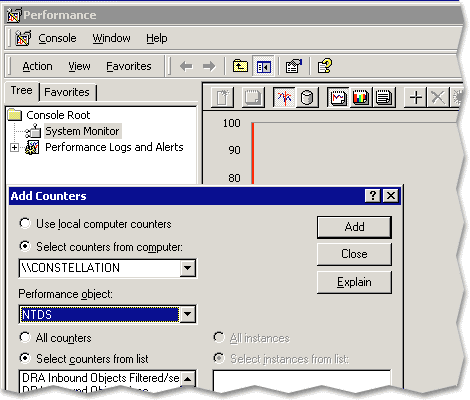The height and width of the screenshot is (400, 470).
Task: Expand Performance Logs and Alerts node
Action: point(14,147)
